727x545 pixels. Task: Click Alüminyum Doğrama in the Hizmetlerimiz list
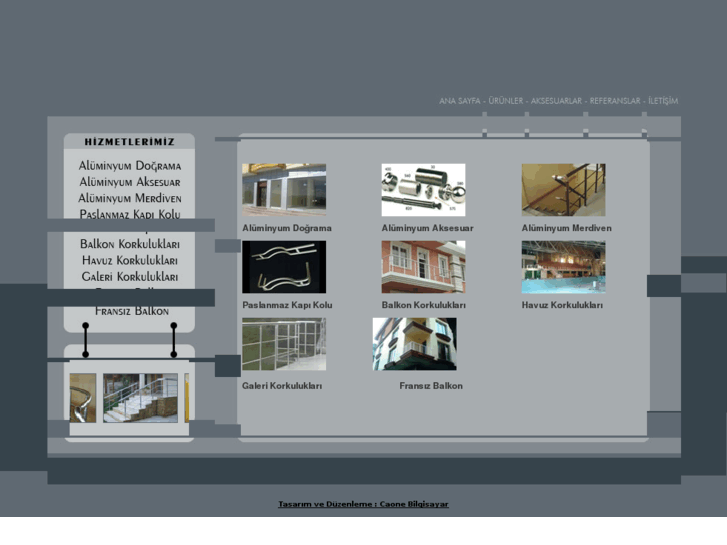click(129, 166)
